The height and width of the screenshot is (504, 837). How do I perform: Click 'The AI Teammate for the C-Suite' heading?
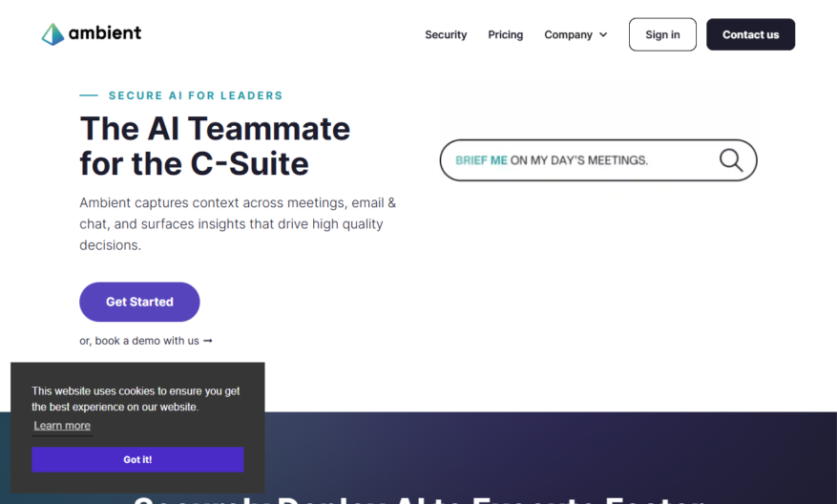pos(215,146)
